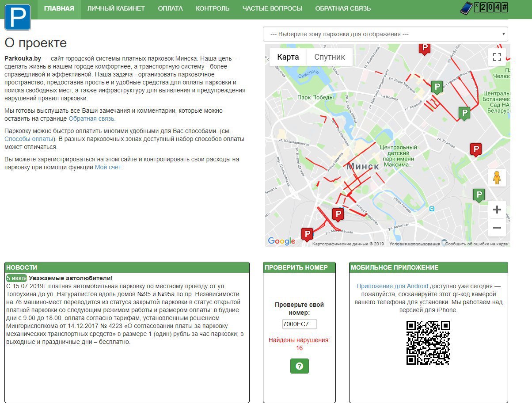
Task: Toggle fullscreen map view
Action: (497, 57)
